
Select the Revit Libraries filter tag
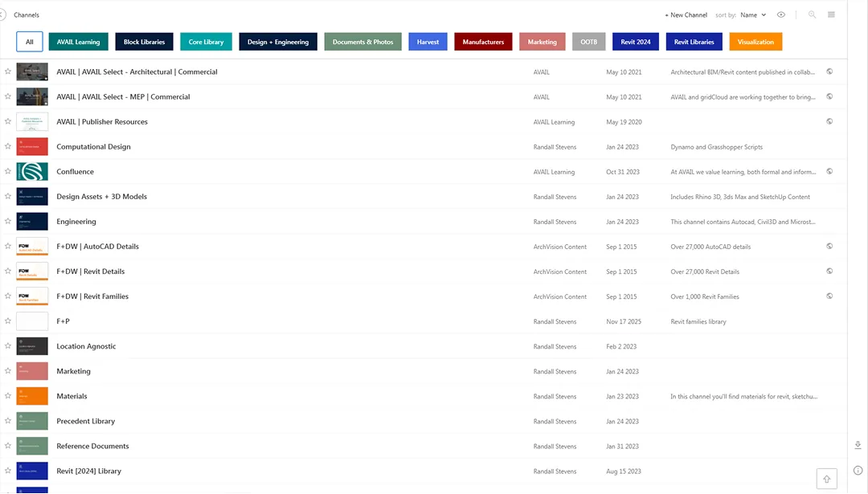(x=694, y=42)
